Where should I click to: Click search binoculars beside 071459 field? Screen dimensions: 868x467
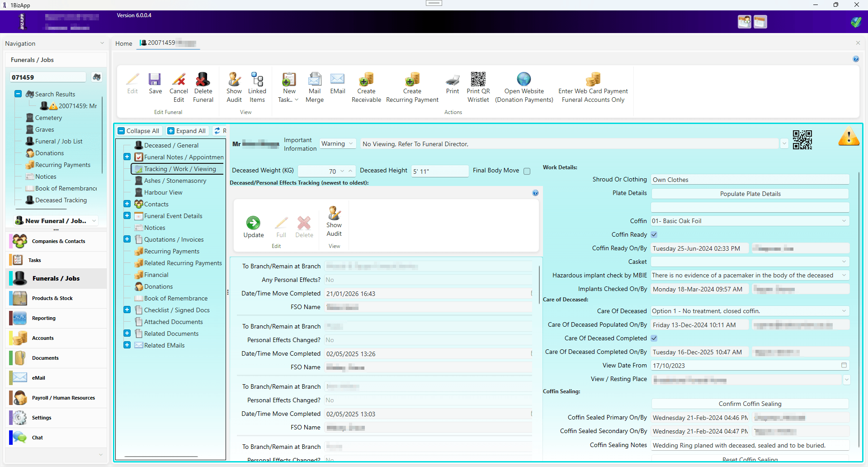click(96, 77)
